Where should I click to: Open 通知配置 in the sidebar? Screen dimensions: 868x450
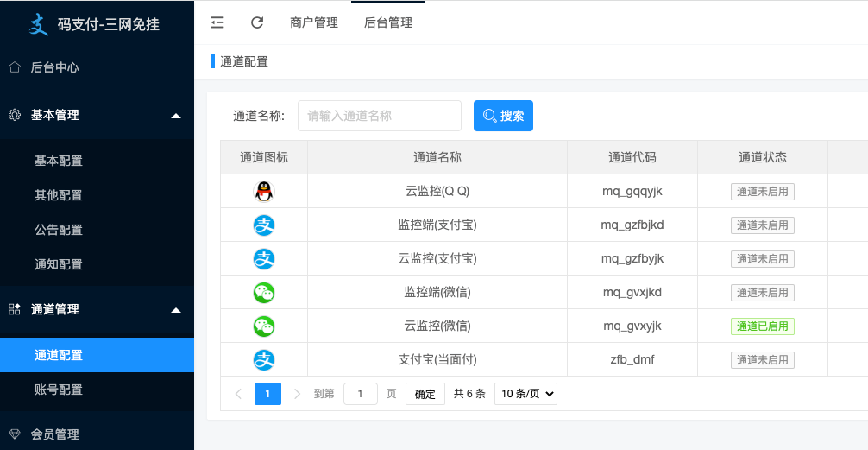click(97, 264)
